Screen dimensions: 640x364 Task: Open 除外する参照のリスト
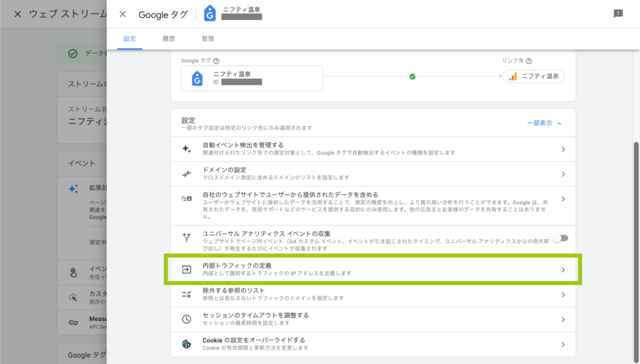coord(373,294)
